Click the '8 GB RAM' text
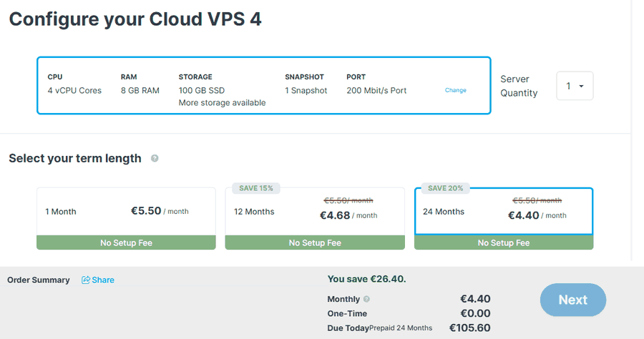The image size is (644, 339). [140, 90]
